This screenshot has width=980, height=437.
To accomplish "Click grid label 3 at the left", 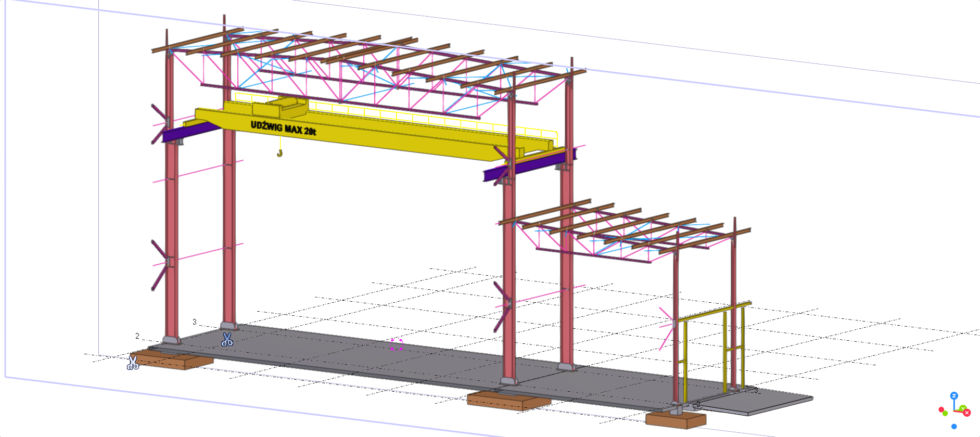I will coord(195,322).
